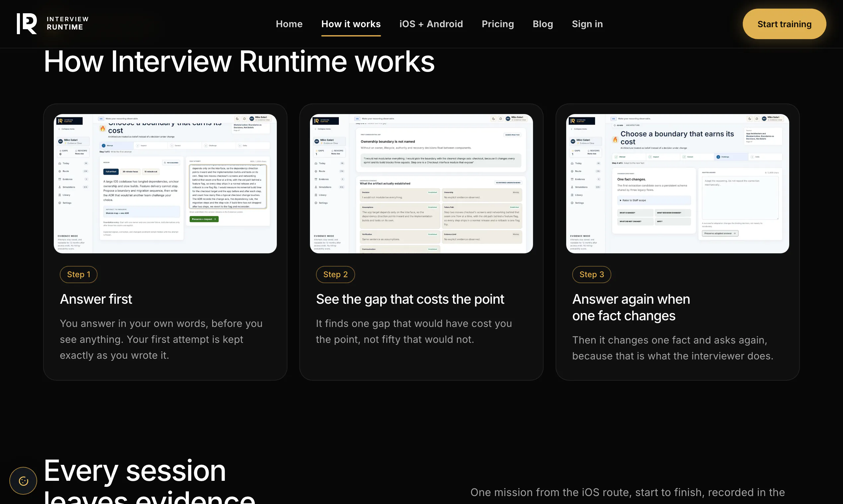Screen dimensions: 843x504
Task: Go to the Home page
Action: pyautogui.click(x=289, y=24)
